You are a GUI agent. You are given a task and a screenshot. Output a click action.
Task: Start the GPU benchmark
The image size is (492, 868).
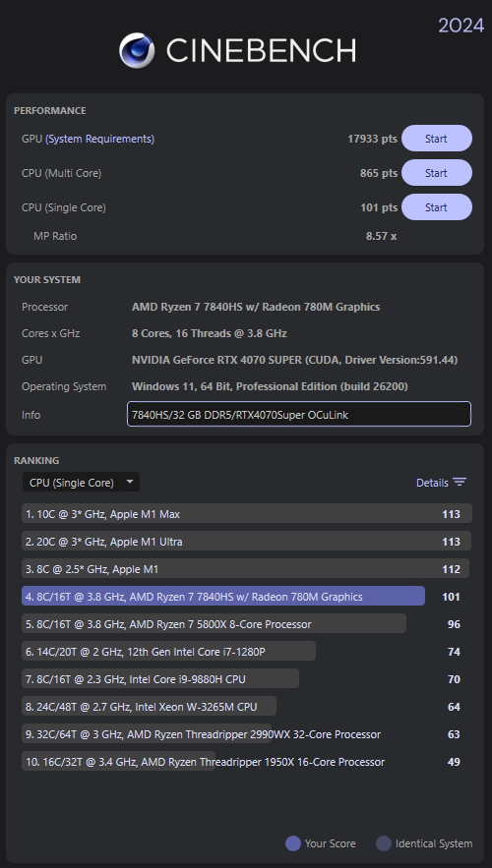437,139
